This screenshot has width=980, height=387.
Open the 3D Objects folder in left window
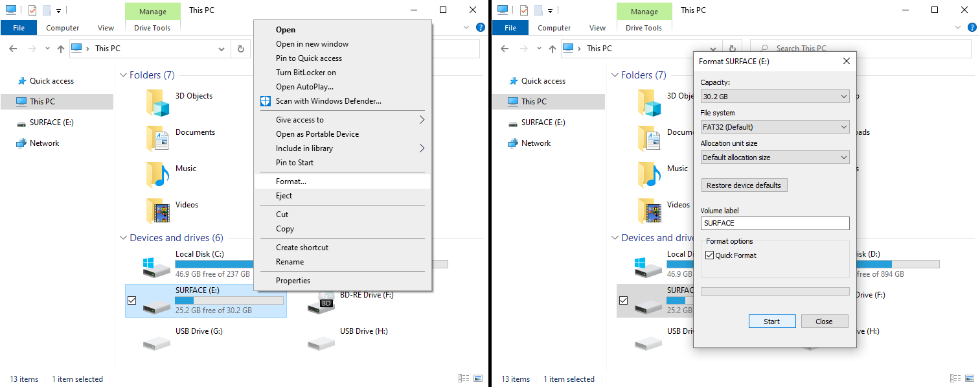(x=158, y=102)
